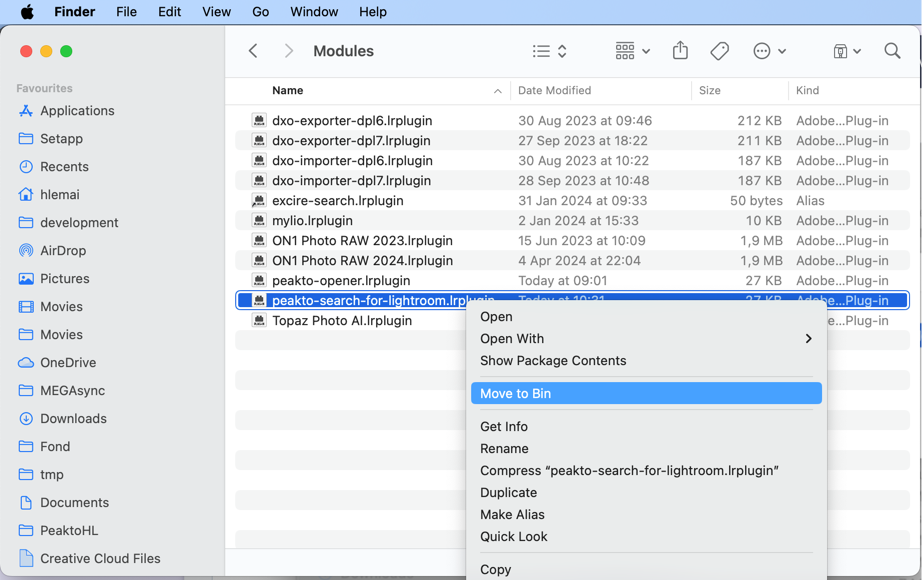Toggle sort order arrow in Name column
Image resolution: width=922 pixels, height=580 pixels.
click(x=497, y=91)
